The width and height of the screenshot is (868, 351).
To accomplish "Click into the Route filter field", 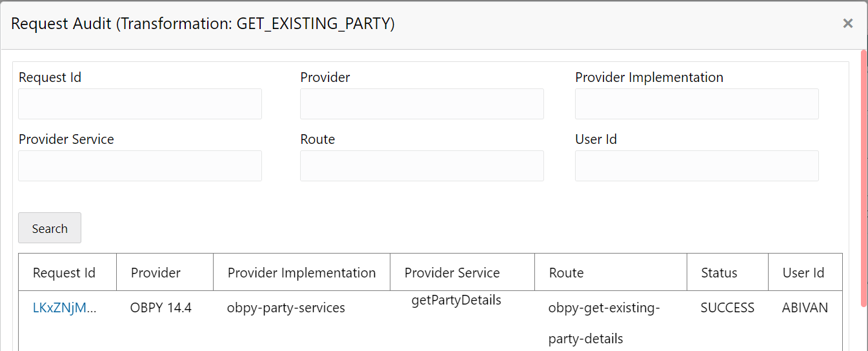I will (x=421, y=166).
